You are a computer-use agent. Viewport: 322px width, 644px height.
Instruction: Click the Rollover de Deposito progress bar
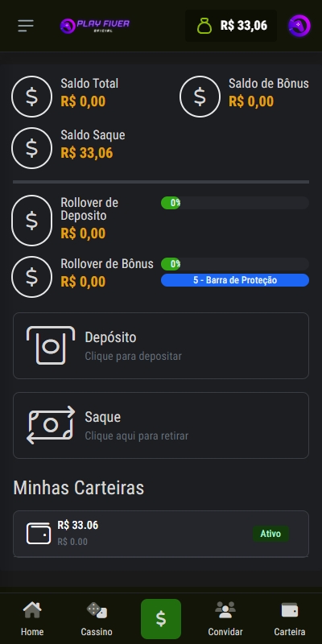[235, 203]
